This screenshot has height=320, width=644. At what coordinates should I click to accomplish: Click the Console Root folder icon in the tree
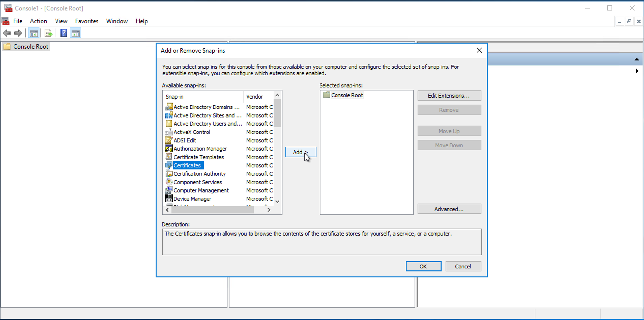tap(7, 46)
